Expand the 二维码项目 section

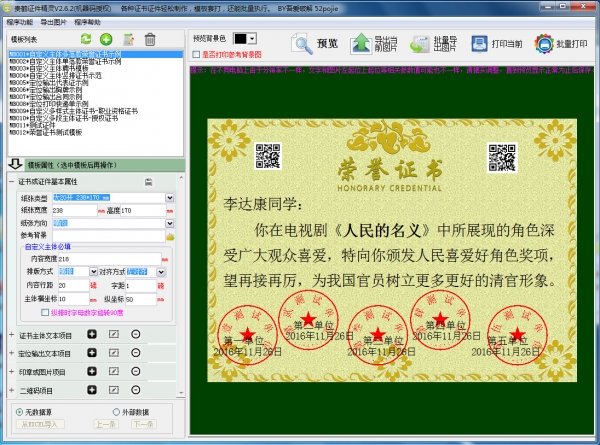[x=11, y=390]
